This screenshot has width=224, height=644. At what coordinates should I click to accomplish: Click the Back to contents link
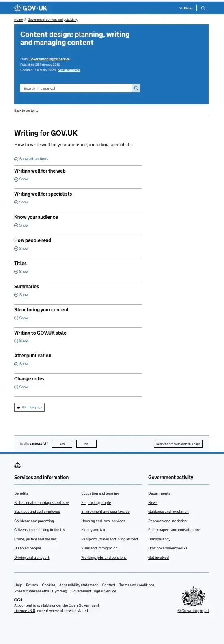click(26, 110)
